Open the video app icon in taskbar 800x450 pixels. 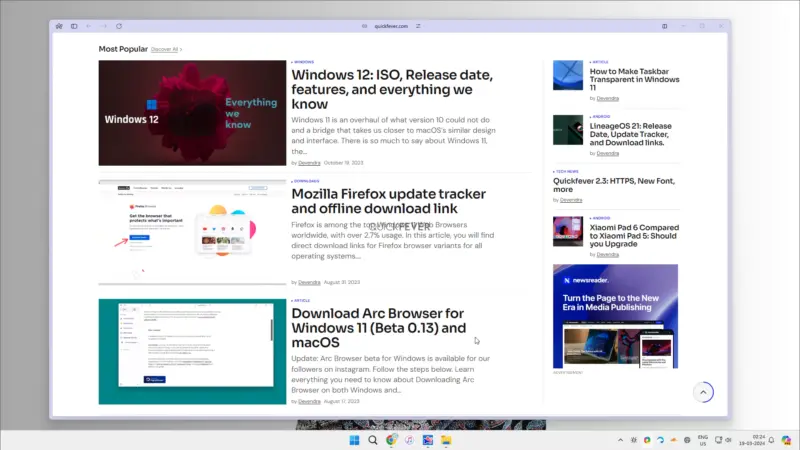(x=428, y=440)
